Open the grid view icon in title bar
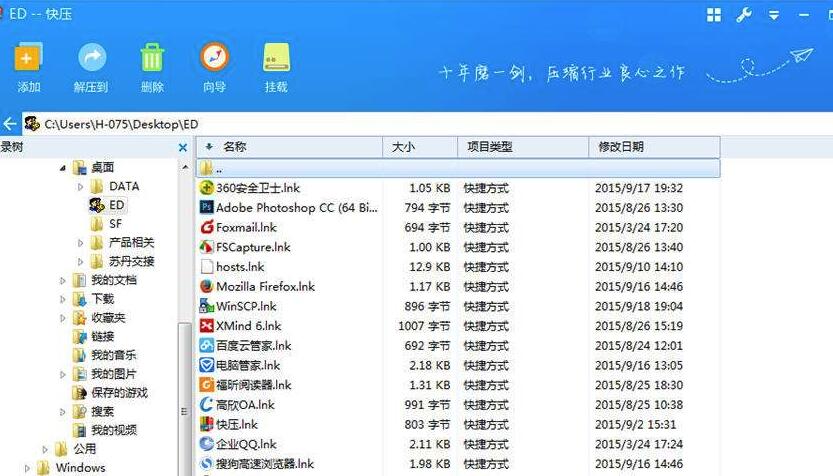 714,15
